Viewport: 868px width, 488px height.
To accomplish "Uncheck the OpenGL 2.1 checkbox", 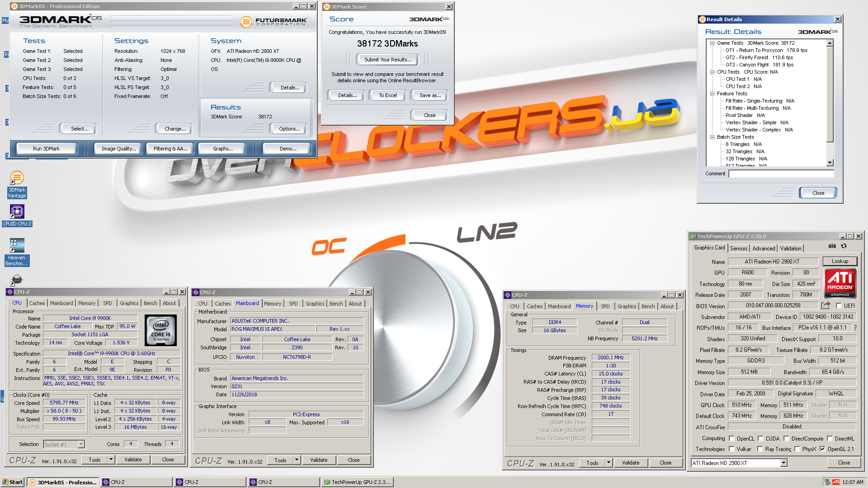I will pyautogui.click(x=822, y=449).
